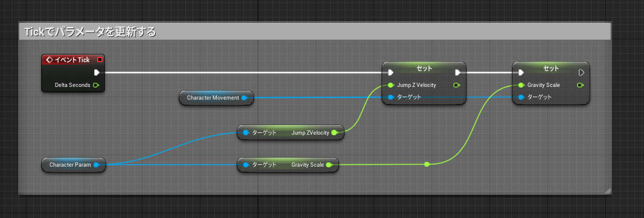Click exec input pin of Jump Z Velocity setter
Viewport: 644px width, 218px height.
pos(391,72)
